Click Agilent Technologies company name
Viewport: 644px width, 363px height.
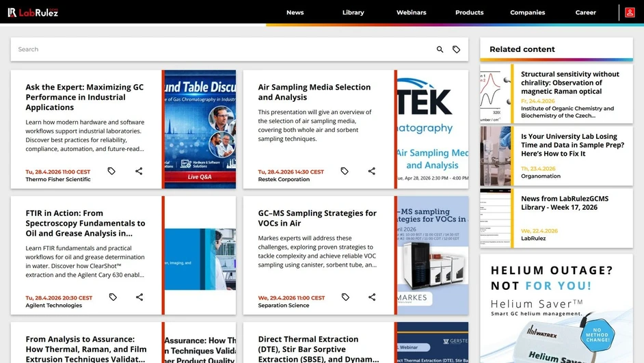(x=54, y=306)
